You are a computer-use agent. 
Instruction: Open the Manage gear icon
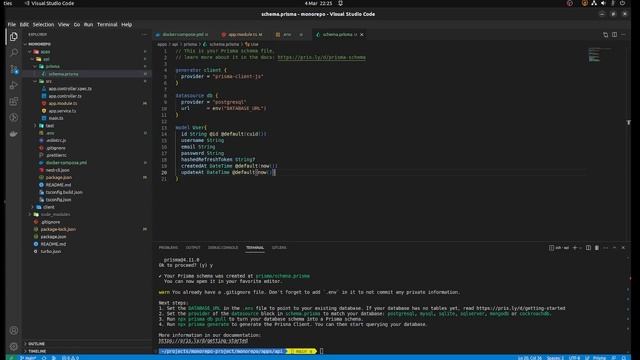pyautogui.click(x=13, y=346)
